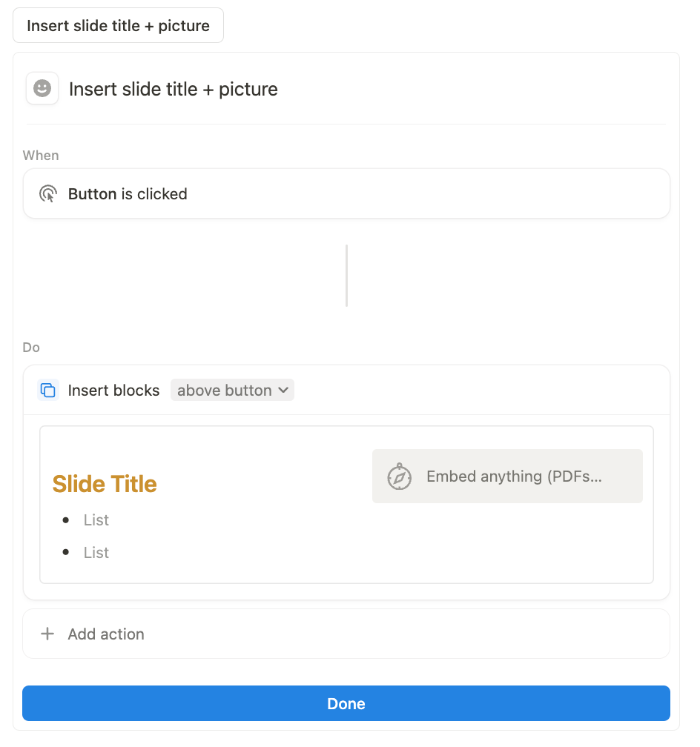Click the compass embed icon
The image size is (700, 747).
click(399, 477)
